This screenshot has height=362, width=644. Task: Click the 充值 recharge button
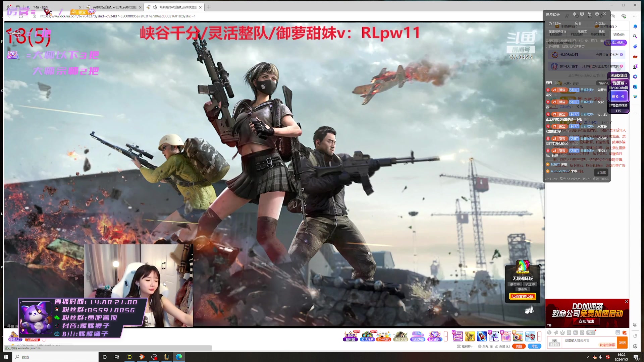click(x=519, y=346)
